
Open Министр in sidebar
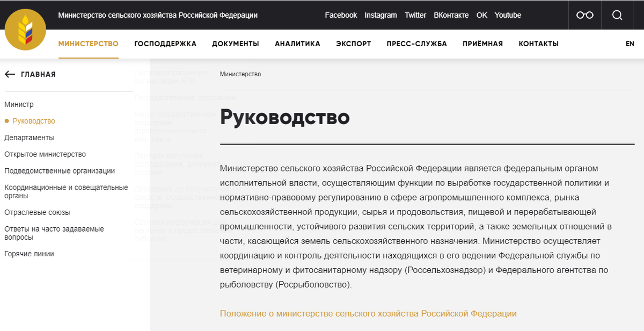pos(19,105)
